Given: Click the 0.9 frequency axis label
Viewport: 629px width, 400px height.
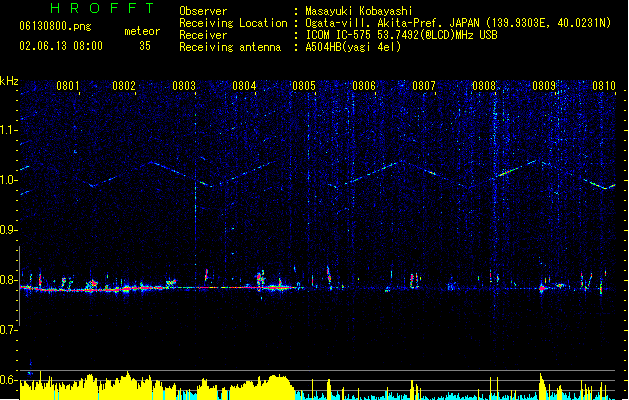Looking at the screenshot, I should pyautogui.click(x=8, y=230).
